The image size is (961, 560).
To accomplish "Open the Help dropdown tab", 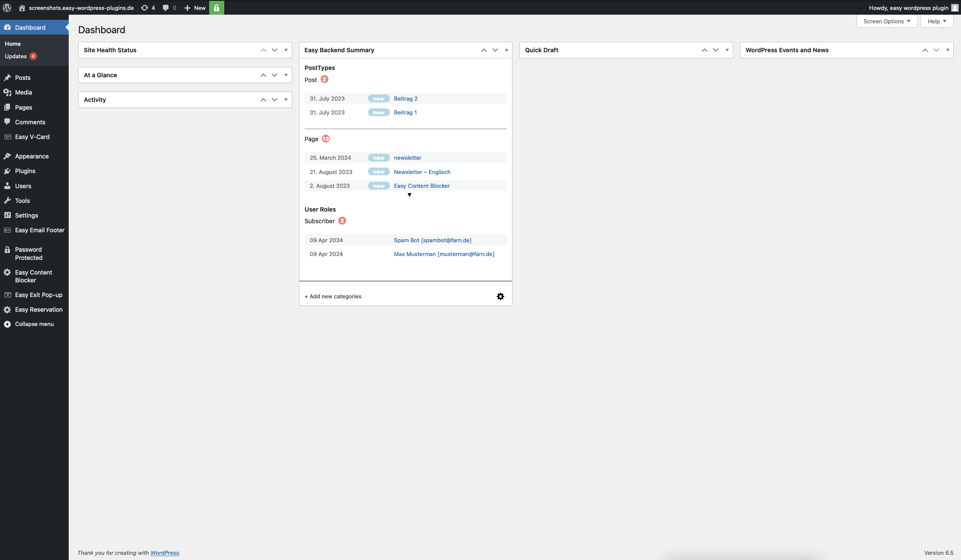I will (936, 21).
